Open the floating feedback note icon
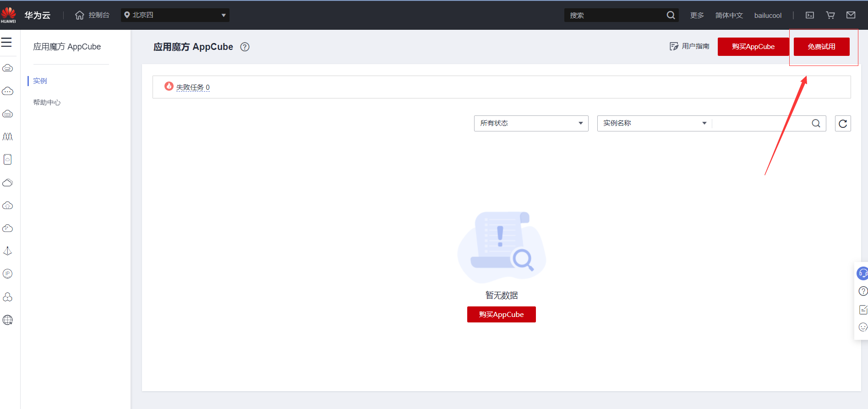The width and height of the screenshot is (868, 409). [863, 310]
